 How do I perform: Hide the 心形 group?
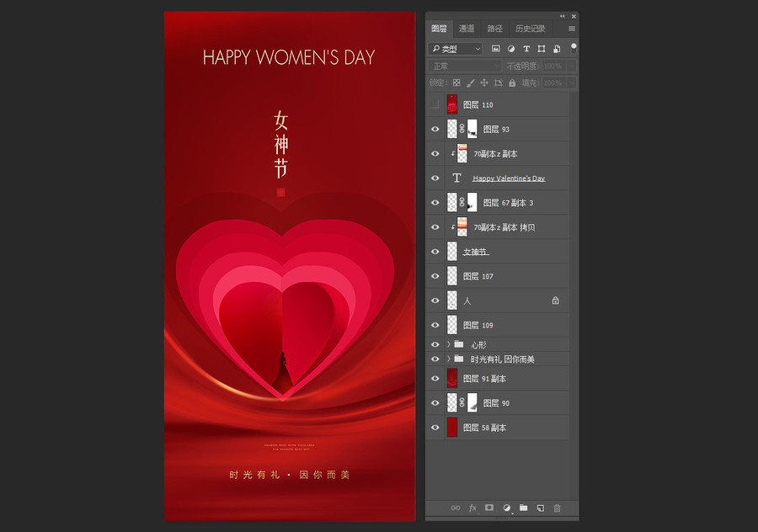[x=435, y=344]
